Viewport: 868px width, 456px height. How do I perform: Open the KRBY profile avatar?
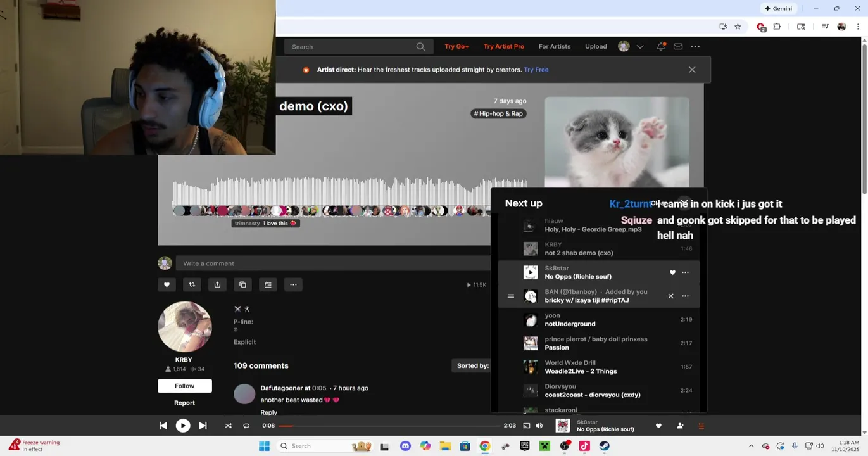click(185, 327)
